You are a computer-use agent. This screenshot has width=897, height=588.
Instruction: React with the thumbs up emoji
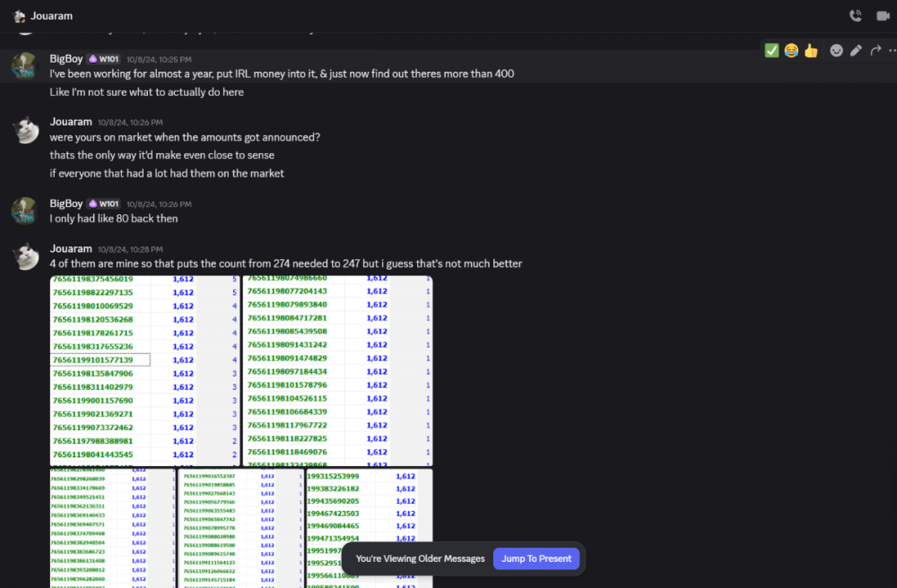(811, 50)
